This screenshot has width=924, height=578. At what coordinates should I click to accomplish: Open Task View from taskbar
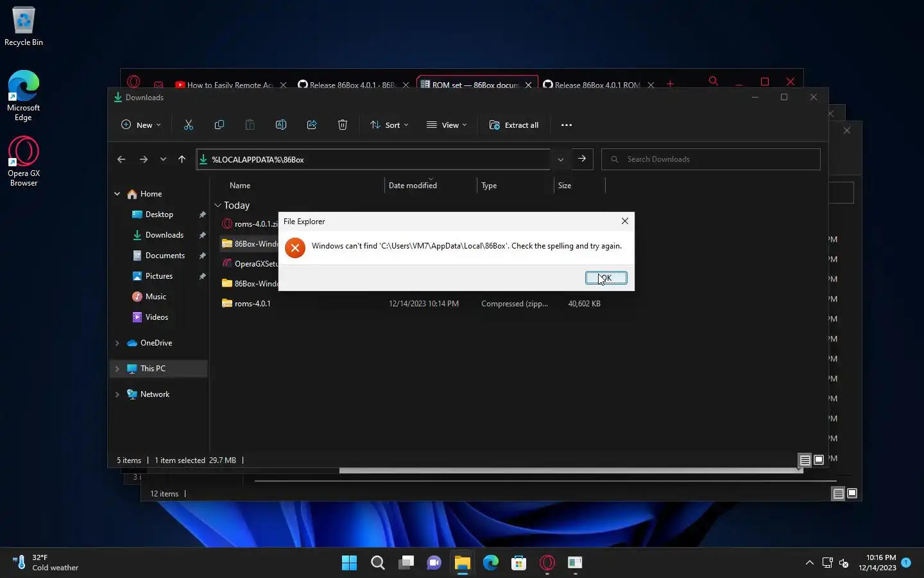click(406, 563)
